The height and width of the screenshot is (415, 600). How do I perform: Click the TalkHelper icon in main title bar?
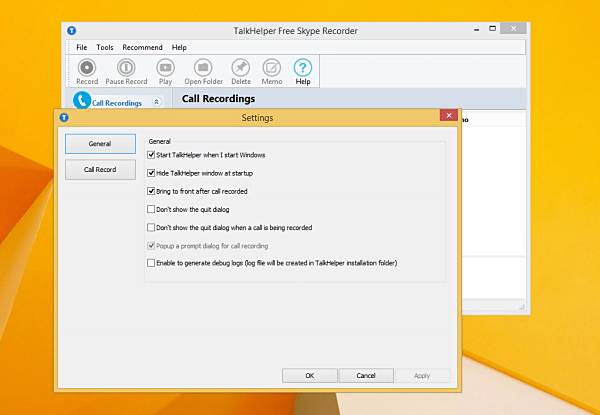coord(72,31)
